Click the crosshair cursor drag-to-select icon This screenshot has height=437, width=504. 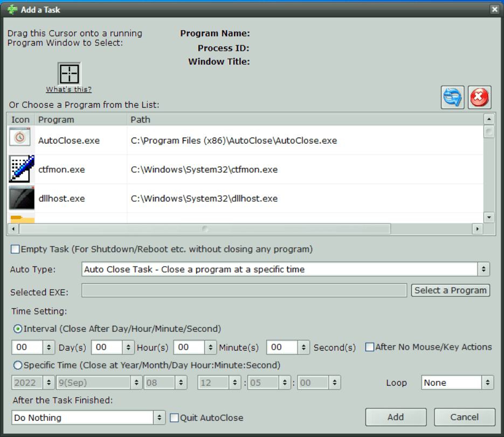69,74
